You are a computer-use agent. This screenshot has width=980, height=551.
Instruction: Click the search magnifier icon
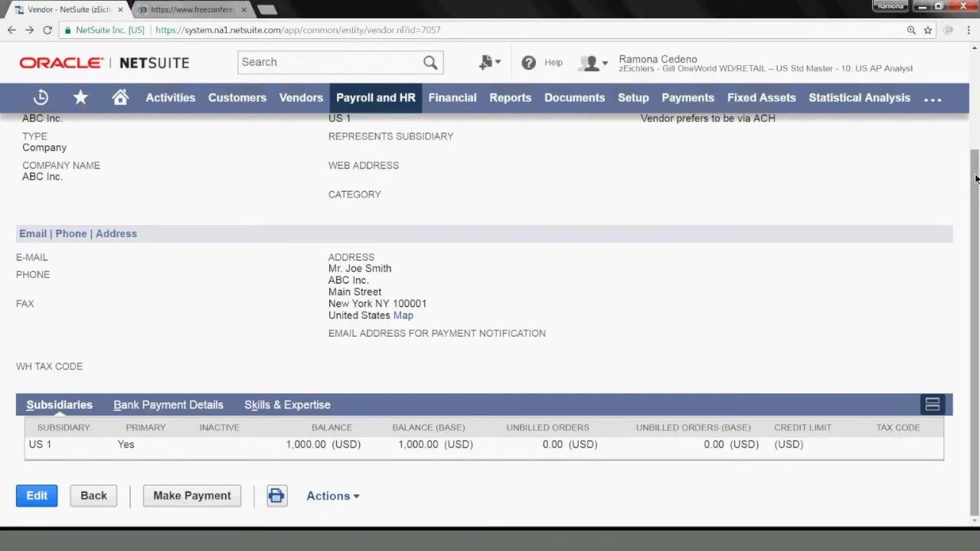tap(430, 63)
